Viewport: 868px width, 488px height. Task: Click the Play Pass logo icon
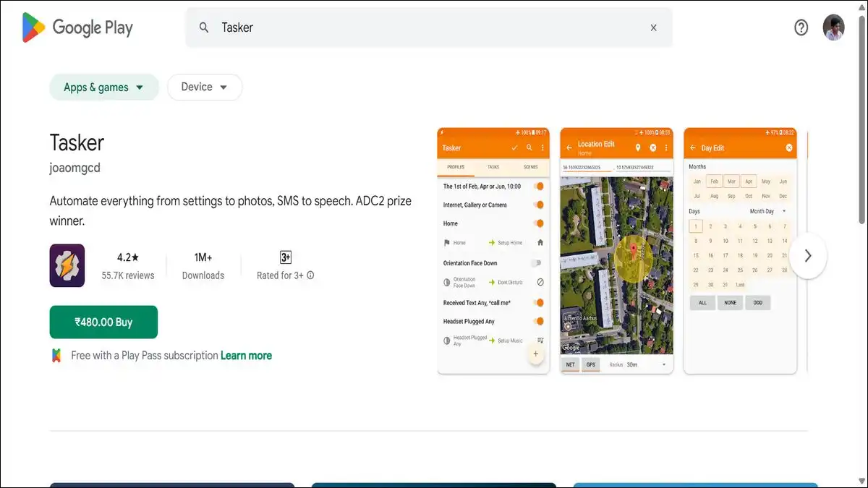coord(56,355)
